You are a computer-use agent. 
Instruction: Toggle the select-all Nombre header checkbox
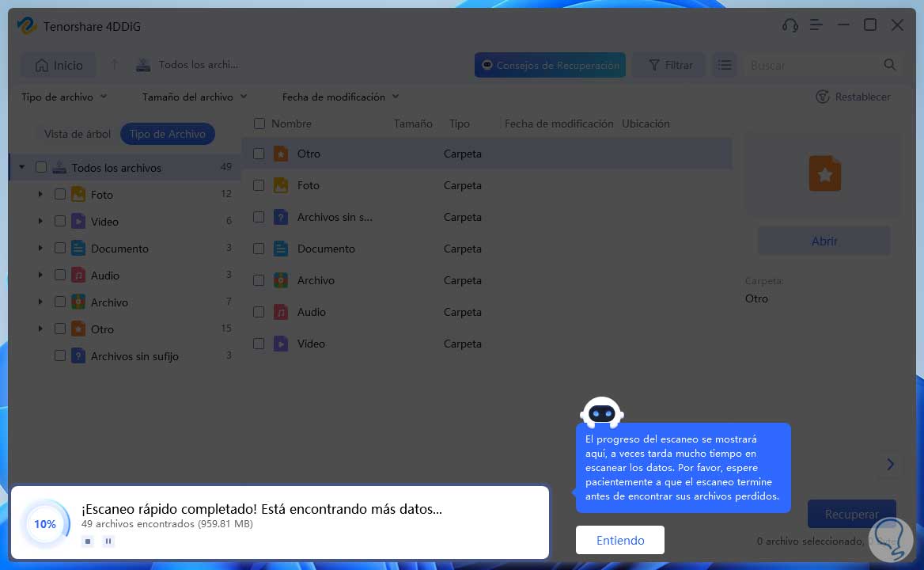coord(259,123)
